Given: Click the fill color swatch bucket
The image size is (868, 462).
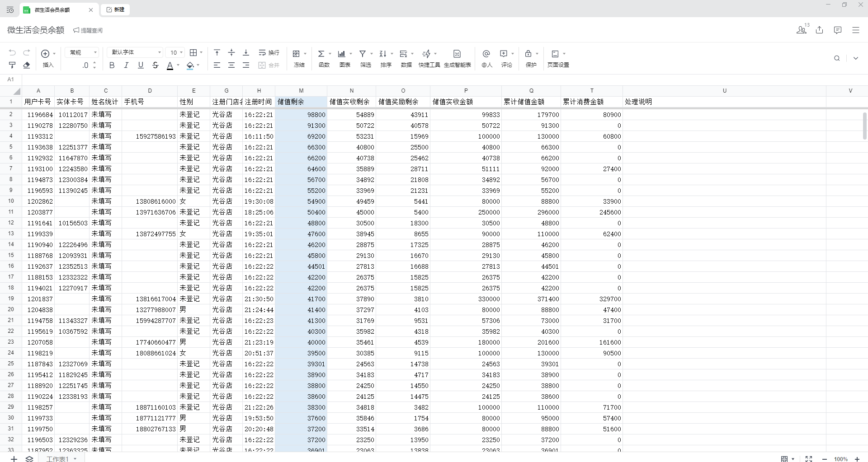Looking at the screenshot, I should coord(190,65).
